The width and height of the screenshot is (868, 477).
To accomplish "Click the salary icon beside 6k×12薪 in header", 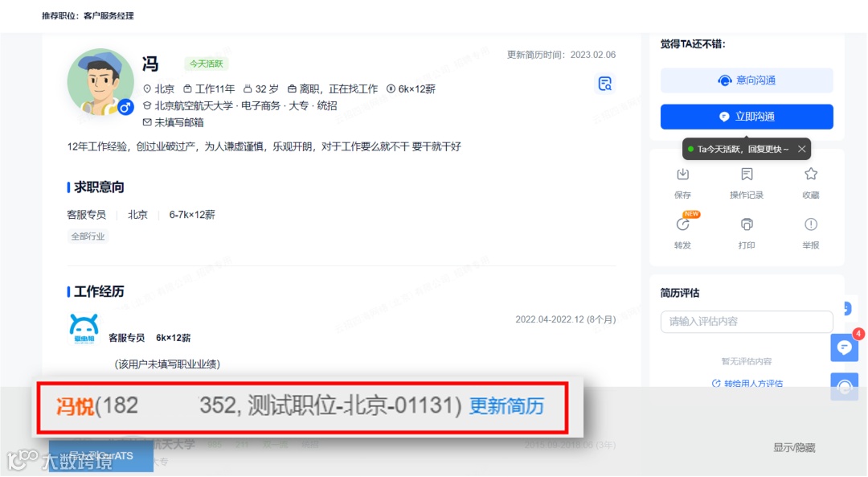I will coord(391,88).
